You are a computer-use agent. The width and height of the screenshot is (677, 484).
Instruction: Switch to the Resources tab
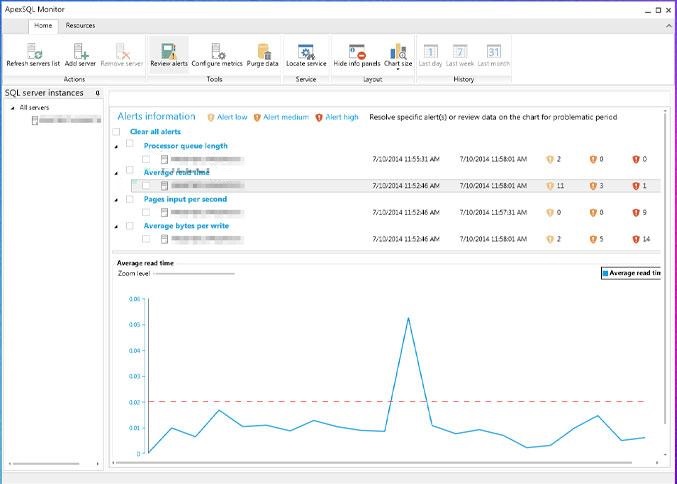coord(80,25)
